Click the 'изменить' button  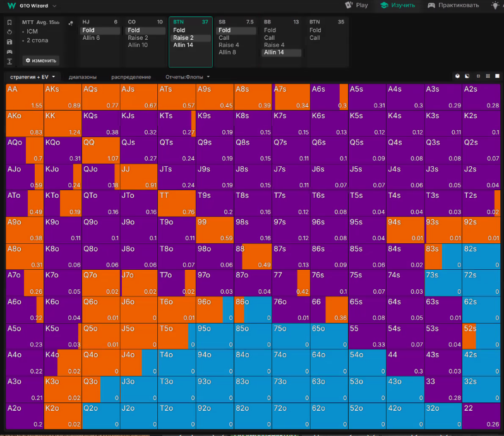(x=41, y=61)
